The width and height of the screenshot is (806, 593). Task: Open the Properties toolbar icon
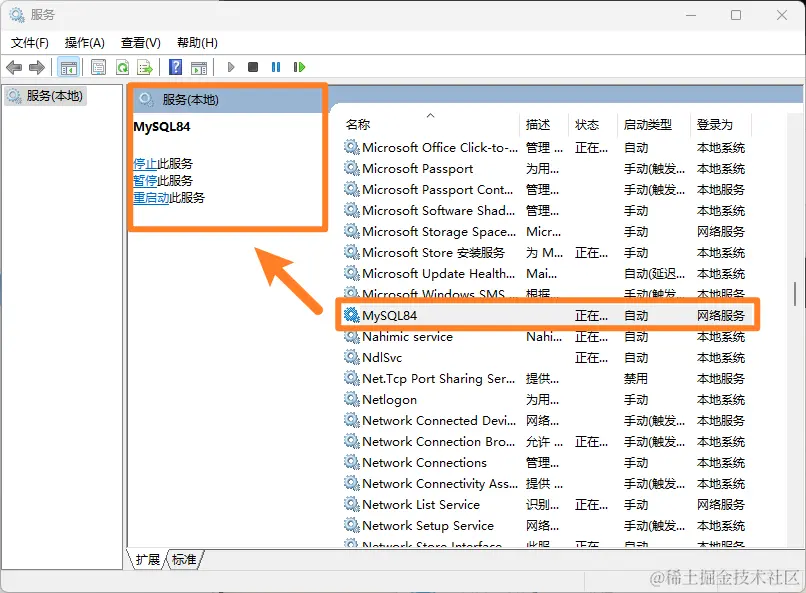click(x=98, y=67)
